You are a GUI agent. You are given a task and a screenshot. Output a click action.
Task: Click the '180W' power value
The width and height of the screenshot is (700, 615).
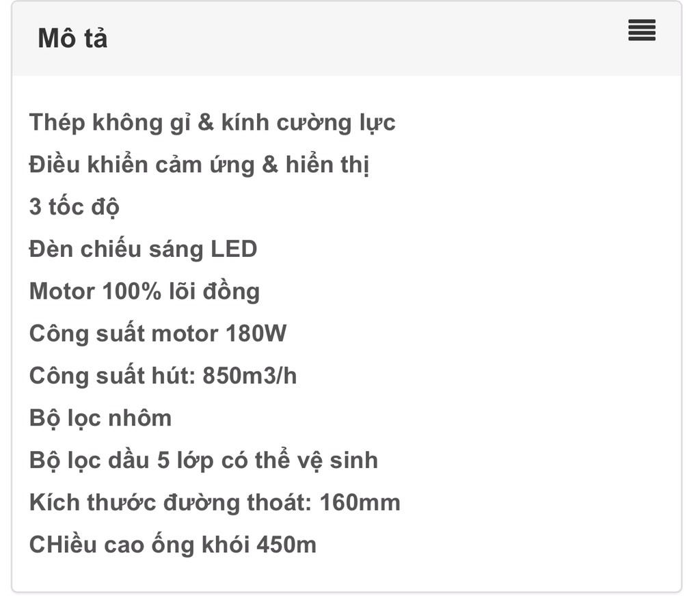click(256, 333)
